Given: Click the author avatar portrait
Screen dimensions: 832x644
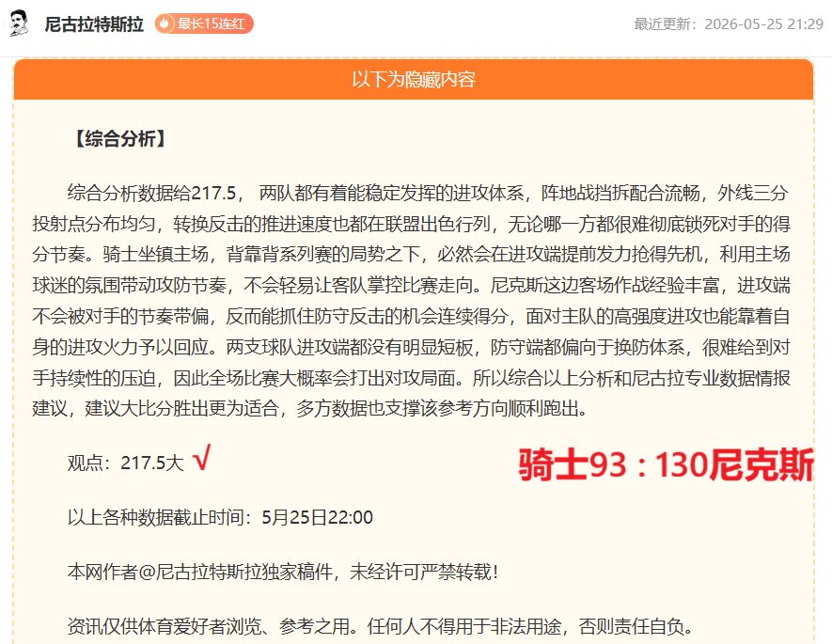Looking at the screenshot, I should click(19, 24).
